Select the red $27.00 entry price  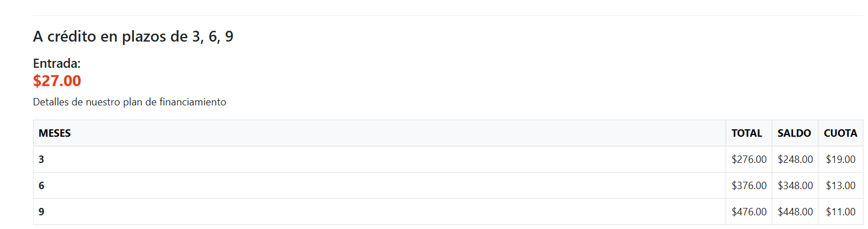pyautogui.click(x=57, y=81)
